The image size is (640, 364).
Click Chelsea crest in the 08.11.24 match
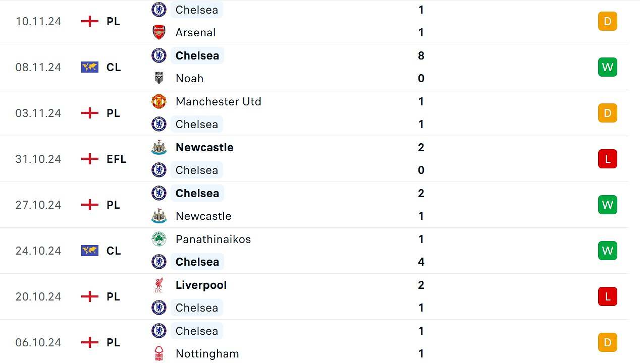coord(159,55)
